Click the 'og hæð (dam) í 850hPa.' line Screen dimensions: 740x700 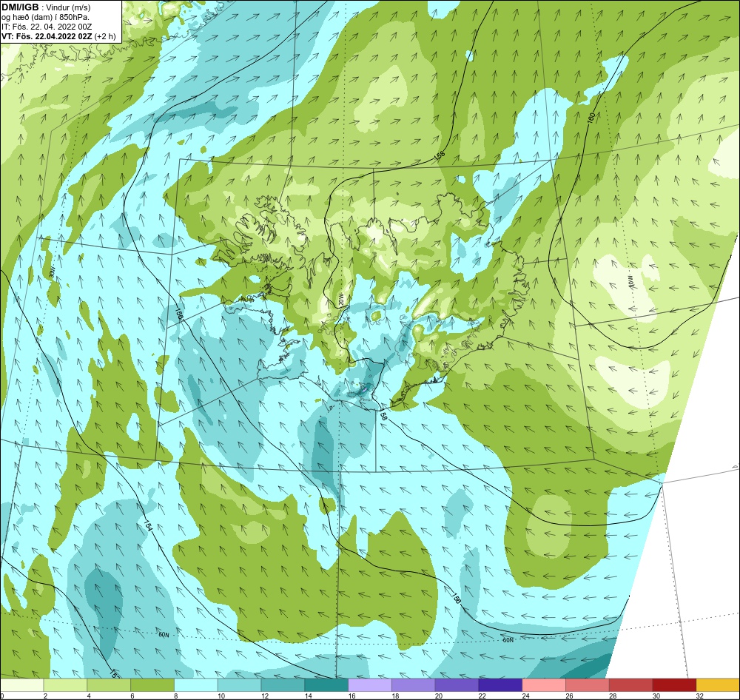[x=45, y=17]
